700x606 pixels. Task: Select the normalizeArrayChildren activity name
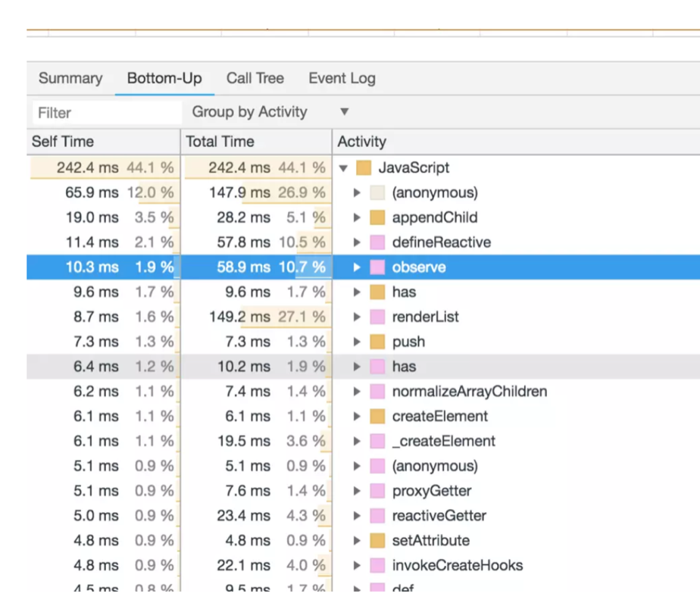click(470, 392)
